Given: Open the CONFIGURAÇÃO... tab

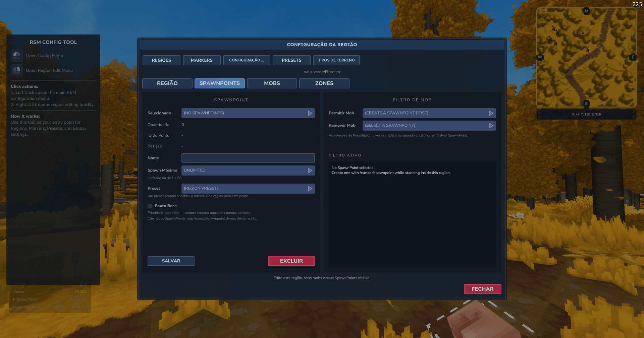Looking at the screenshot, I should [x=247, y=60].
